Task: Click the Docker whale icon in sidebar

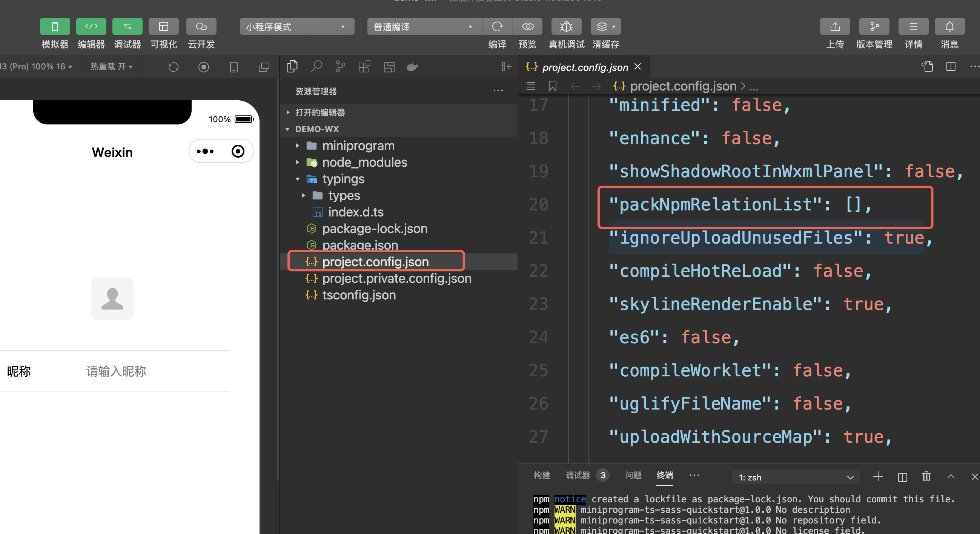Action: 412,67
